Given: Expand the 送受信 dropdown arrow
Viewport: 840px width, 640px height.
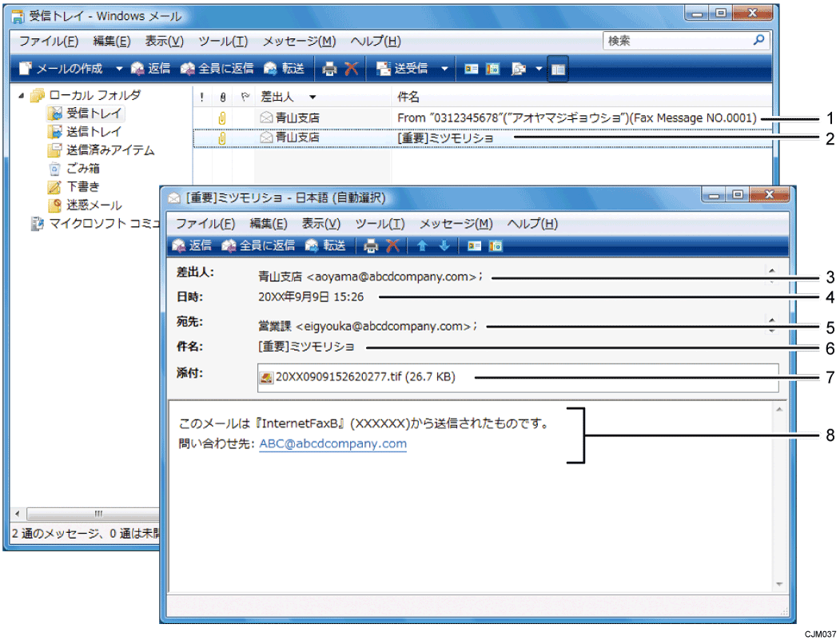Looking at the screenshot, I should coord(444,69).
